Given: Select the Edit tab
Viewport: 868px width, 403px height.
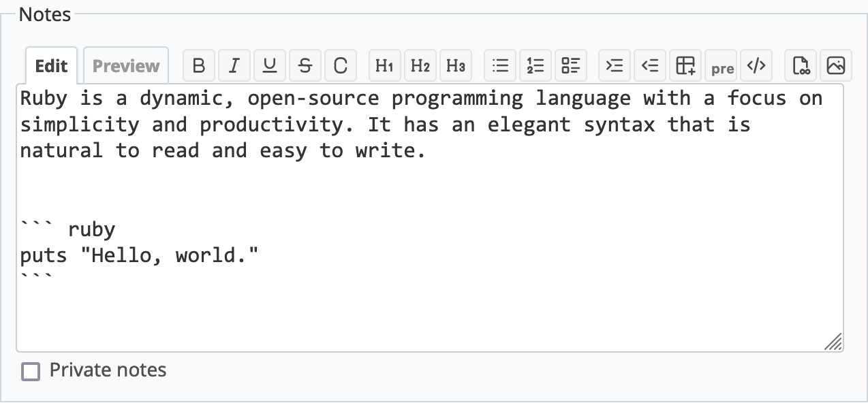Looking at the screenshot, I should pyautogui.click(x=52, y=65).
